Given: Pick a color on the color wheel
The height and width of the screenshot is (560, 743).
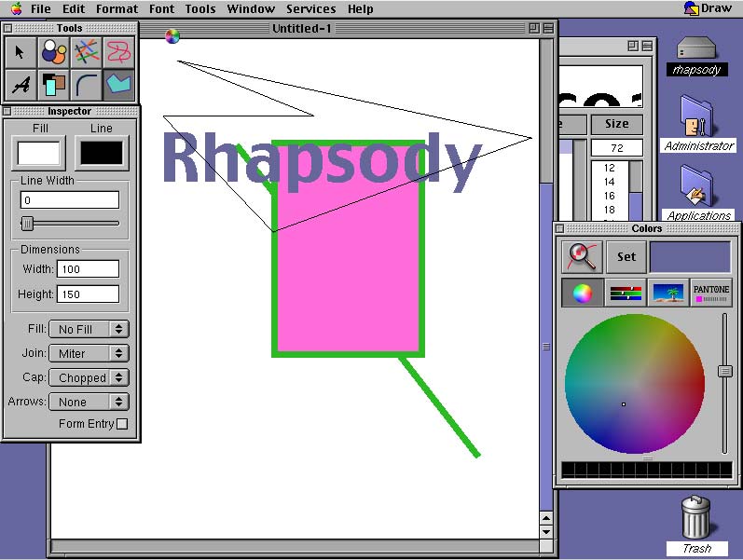Looking at the screenshot, I should [635, 384].
